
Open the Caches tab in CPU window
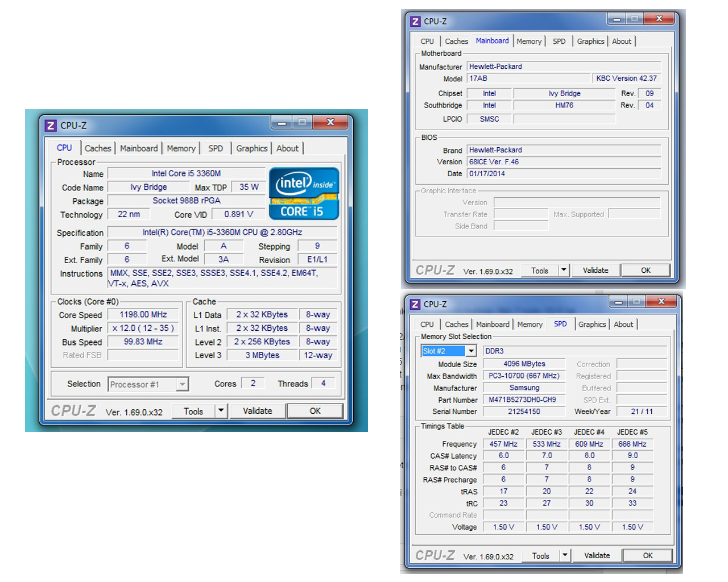[98, 148]
